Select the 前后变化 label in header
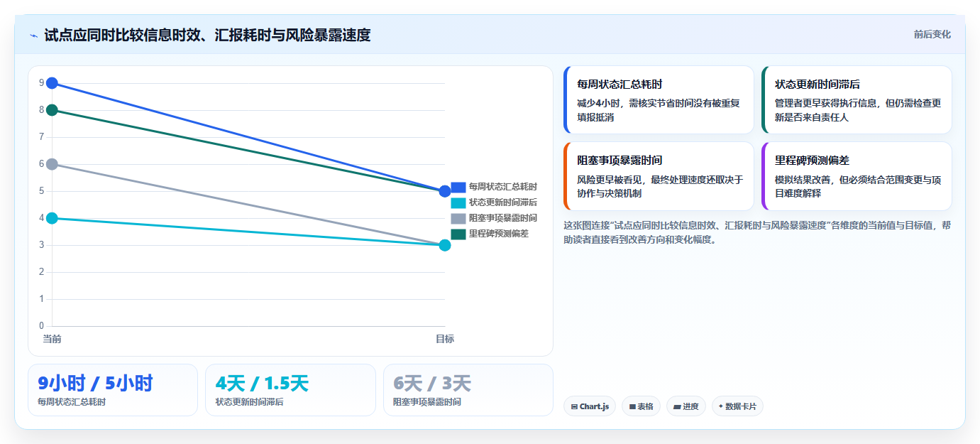This screenshot has height=444, width=980. 932,34
